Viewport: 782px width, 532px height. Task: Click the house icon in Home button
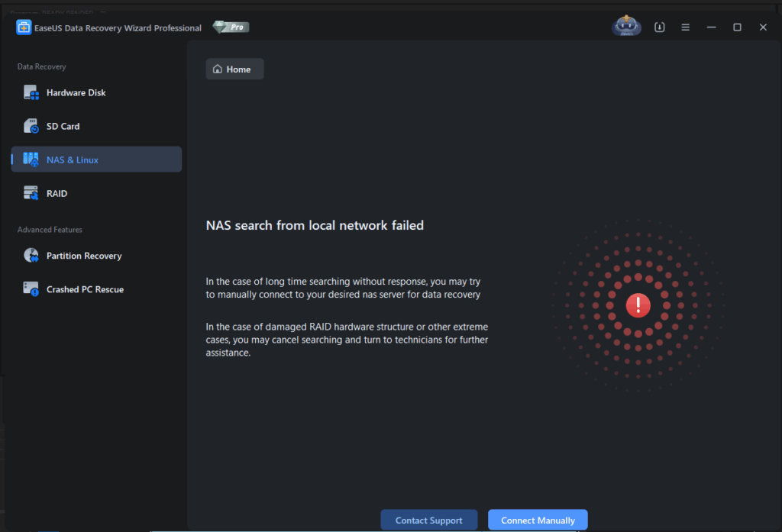tap(218, 69)
